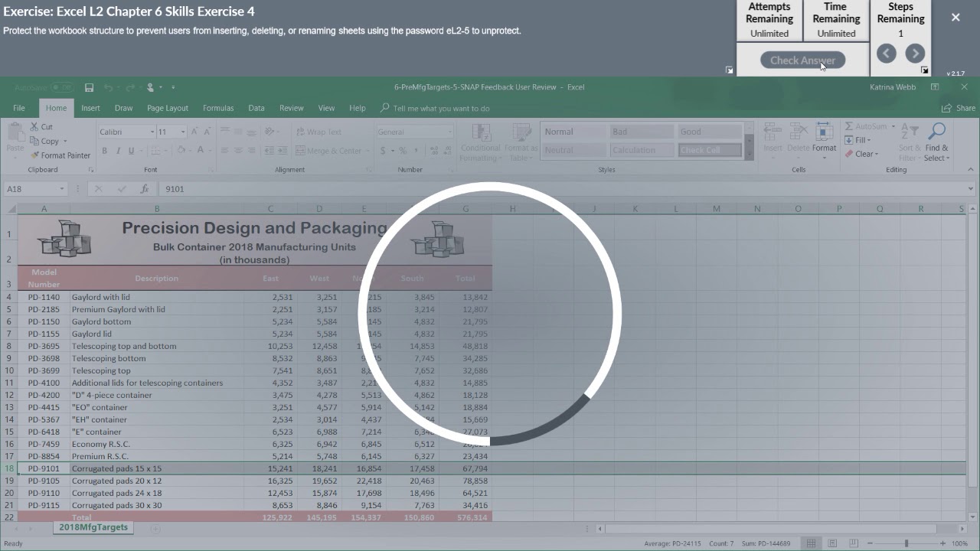
Task: Open the font size 11 dropdown
Action: [x=182, y=132]
